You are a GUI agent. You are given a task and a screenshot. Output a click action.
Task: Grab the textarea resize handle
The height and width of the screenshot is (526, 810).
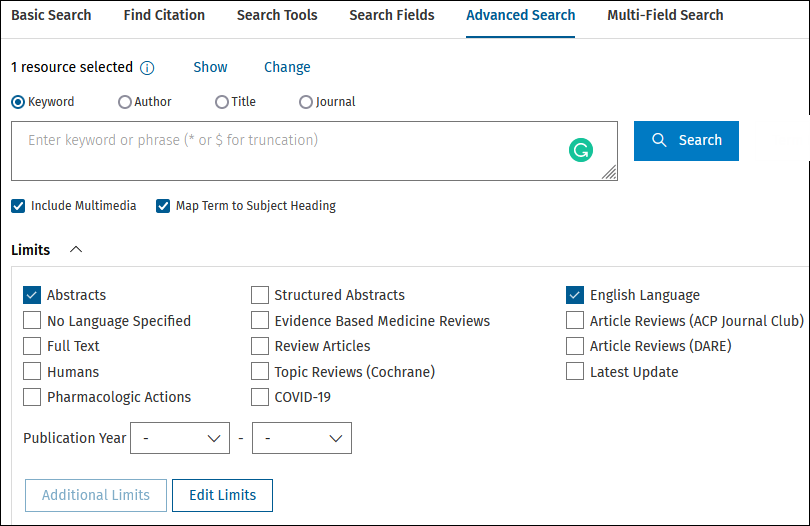609,172
